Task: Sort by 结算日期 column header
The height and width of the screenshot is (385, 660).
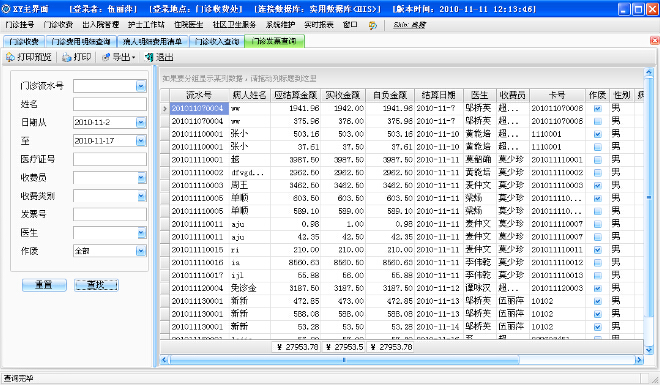Action: coord(439,96)
